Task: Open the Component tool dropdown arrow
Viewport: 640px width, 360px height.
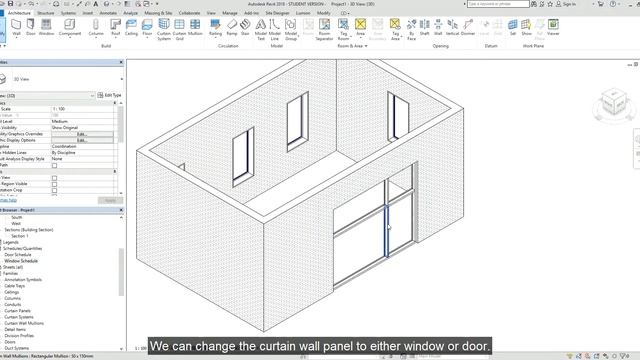Action: click(70, 38)
